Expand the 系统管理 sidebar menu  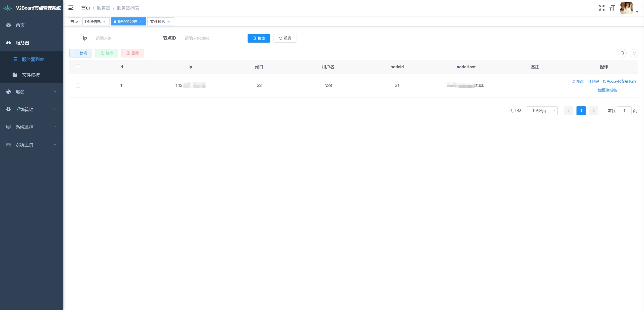click(x=31, y=109)
